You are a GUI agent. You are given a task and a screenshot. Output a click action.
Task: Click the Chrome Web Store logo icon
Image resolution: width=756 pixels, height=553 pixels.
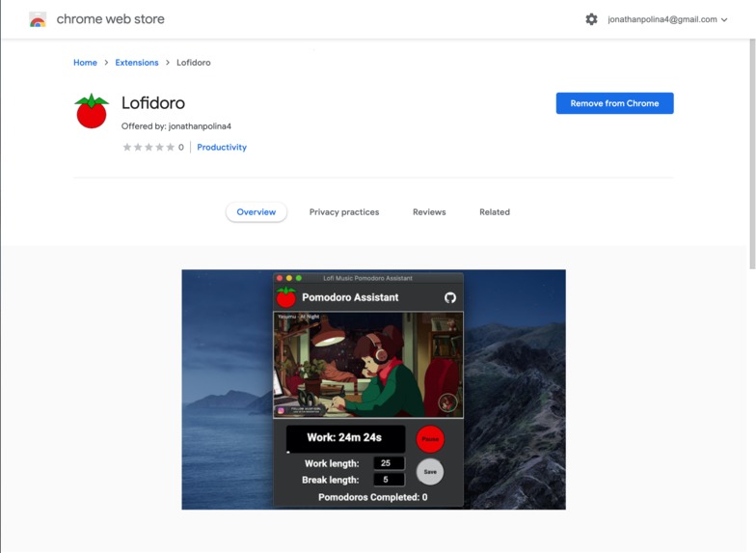(38, 19)
